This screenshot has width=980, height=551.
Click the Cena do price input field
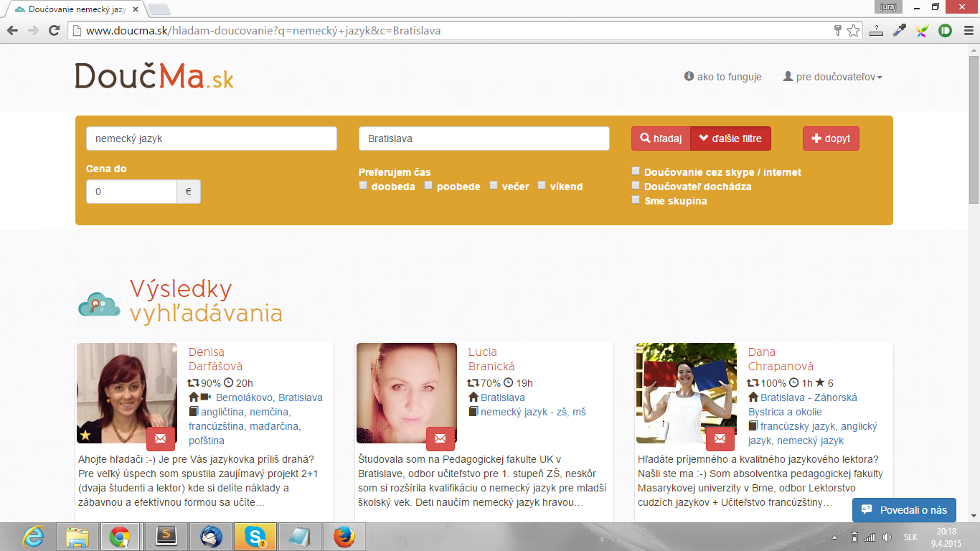click(x=131, y=192)
